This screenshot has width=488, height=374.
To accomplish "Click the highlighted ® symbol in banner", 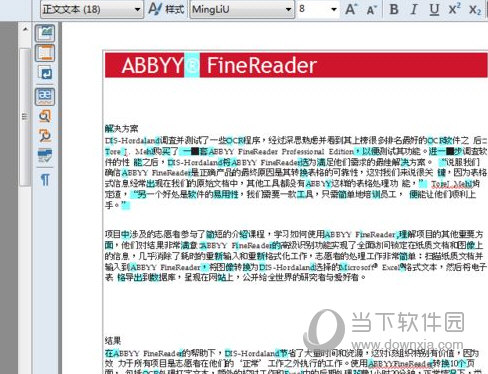I will (192, 65).
